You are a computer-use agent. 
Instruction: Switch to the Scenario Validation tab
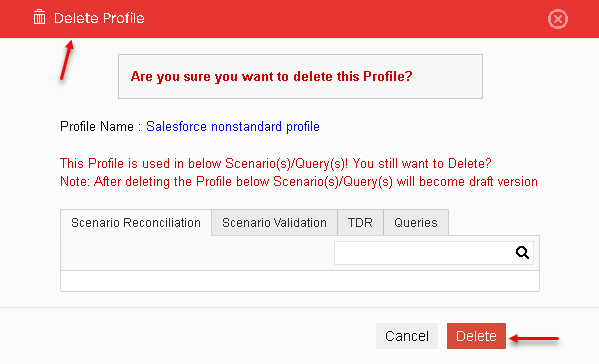coord(274,222)
